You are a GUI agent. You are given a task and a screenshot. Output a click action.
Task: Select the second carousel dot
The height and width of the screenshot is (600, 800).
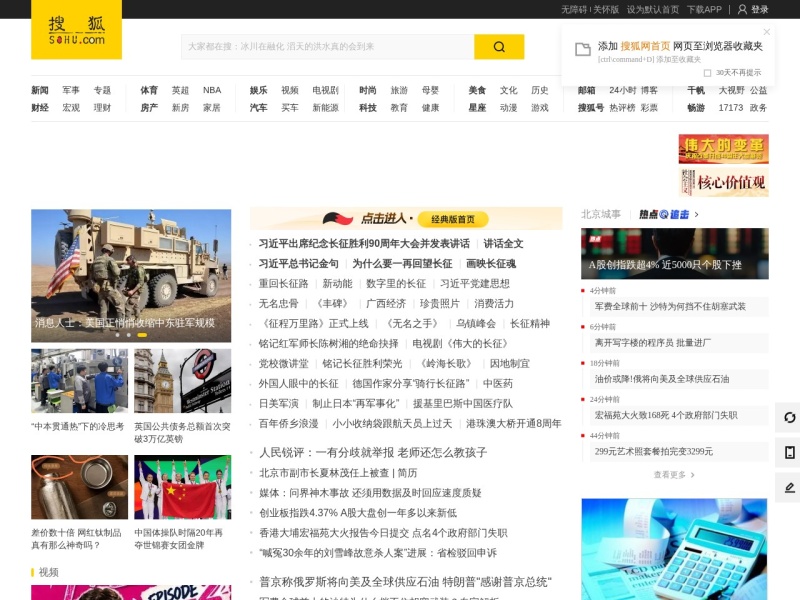(x=129, y=335)
